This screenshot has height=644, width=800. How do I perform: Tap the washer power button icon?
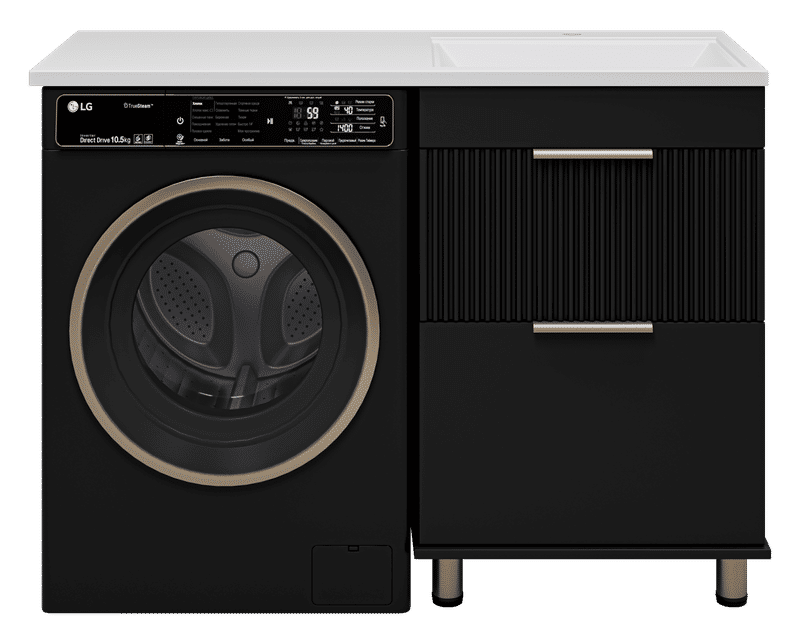[180, 121]
